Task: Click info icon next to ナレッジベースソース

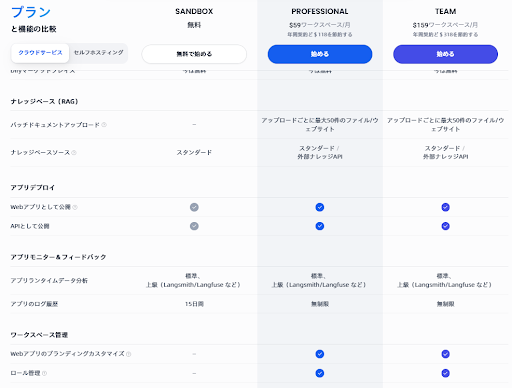Action: [74, 152]
